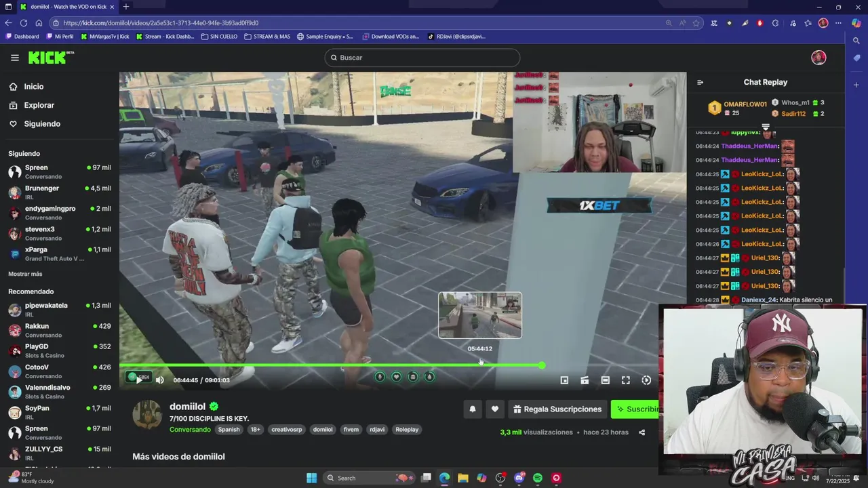Viewport: 868px width, 488px height.
Task: Open the STREAM & MAS bookmark folder
Action: point(267,37)
